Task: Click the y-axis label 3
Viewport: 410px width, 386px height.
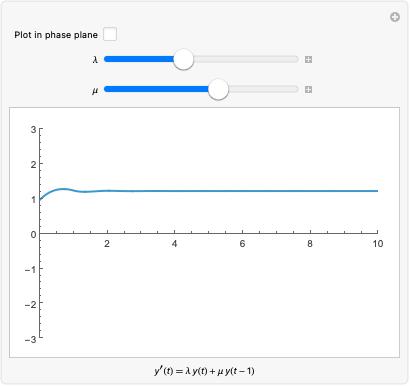Action: (33, 129)
